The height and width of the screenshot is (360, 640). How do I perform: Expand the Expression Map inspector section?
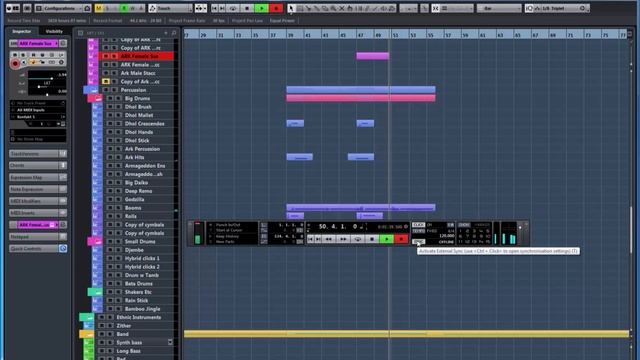click(38, 177)
